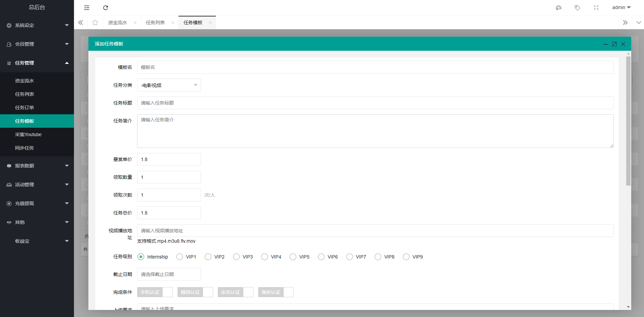Switch to the 任务列表 tab
The image size is (644, 317).
click(155, 23)
